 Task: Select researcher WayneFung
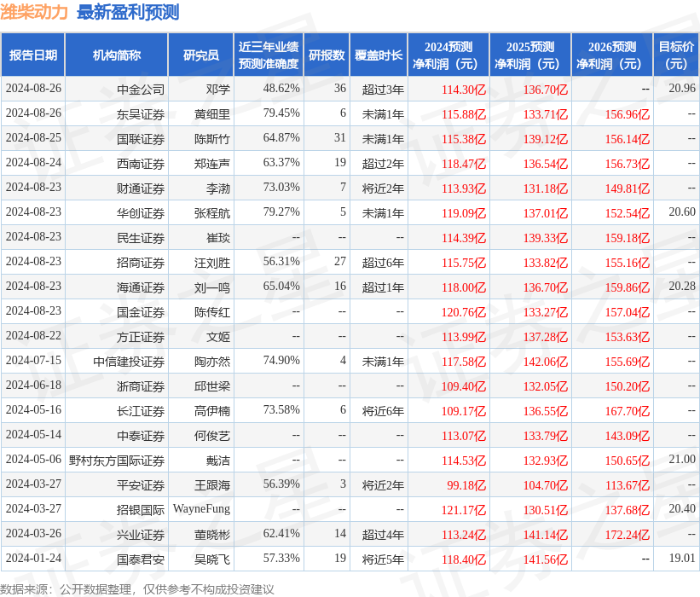[201, 508]
